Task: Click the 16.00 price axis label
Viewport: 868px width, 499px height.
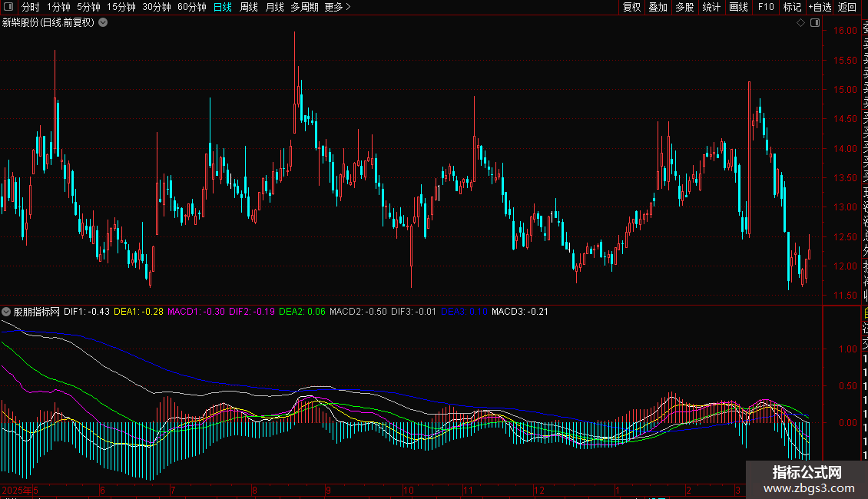Action: click(x=845, y=31)
